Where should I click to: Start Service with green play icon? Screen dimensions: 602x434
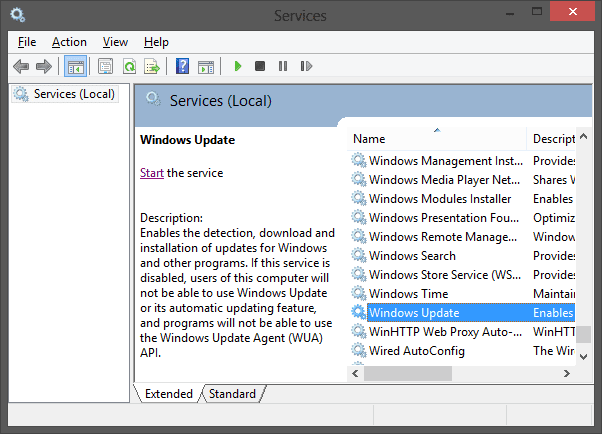[238, 66]
